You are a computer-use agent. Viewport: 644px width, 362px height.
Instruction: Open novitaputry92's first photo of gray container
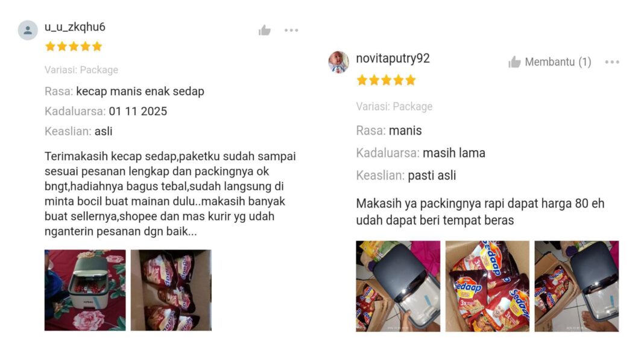click(397, 286)
